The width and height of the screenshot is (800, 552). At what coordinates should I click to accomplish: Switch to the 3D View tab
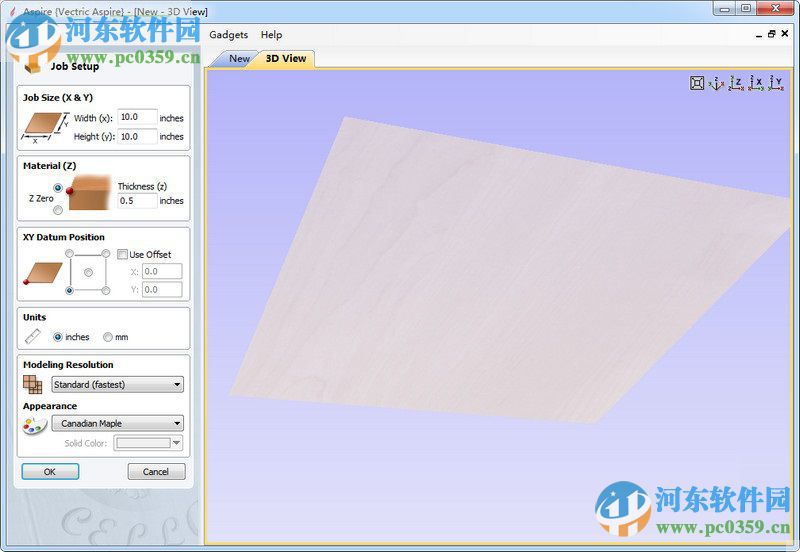click(286, 59)
